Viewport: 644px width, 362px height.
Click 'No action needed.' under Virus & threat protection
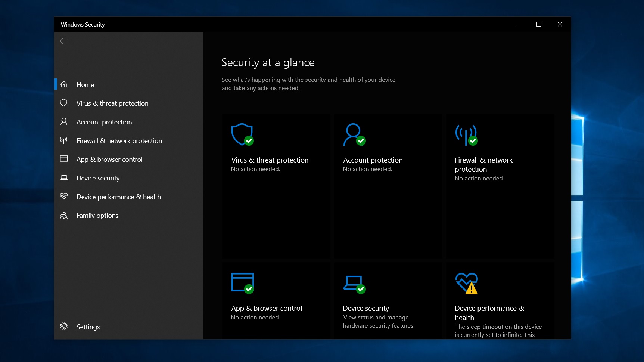click(256, 169)
